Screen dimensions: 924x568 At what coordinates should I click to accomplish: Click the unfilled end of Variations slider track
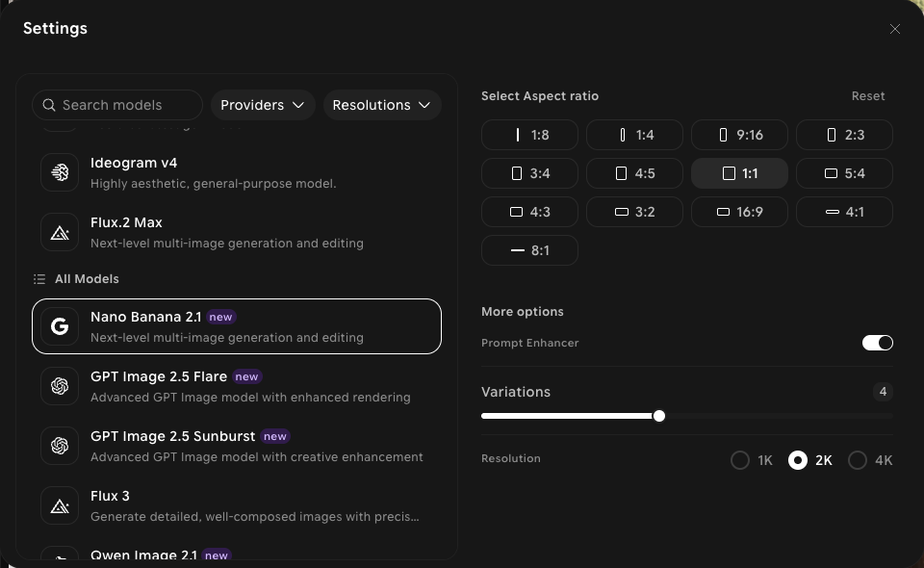(887, 416)
